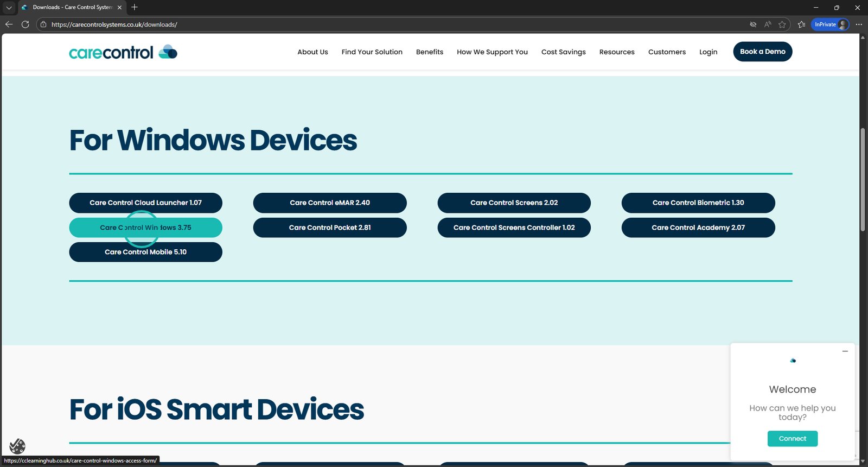Open the Find Your Solution menu
The width and height of the screenshot is (868, 467).
coord(372,52)
